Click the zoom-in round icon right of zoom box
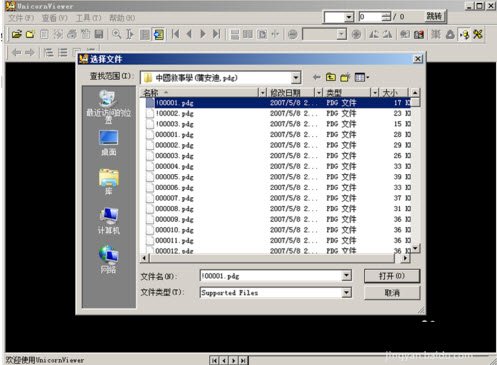The width and height of the screenshot is (497, 365). click(x=356, y=34)
